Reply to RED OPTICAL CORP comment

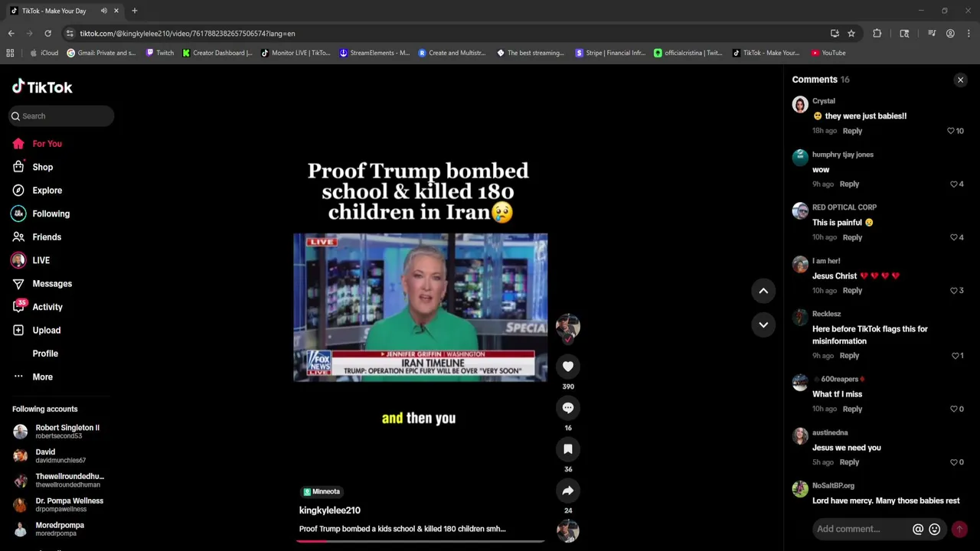(x=852, y=237)
